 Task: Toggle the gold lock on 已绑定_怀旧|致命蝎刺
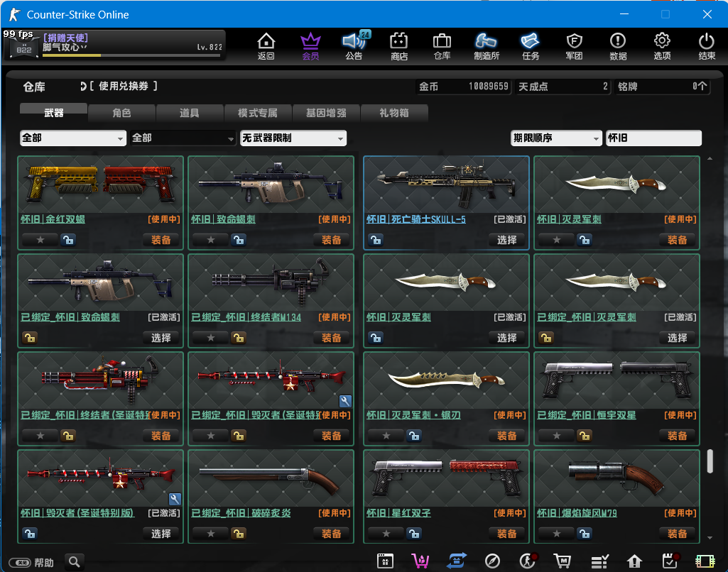click(30, 338)
